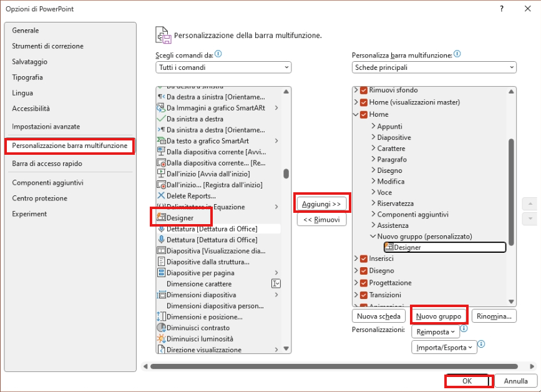Toggle the Progettazione tab checkbox
Screen dimensions: 541x392
(364, 283)
